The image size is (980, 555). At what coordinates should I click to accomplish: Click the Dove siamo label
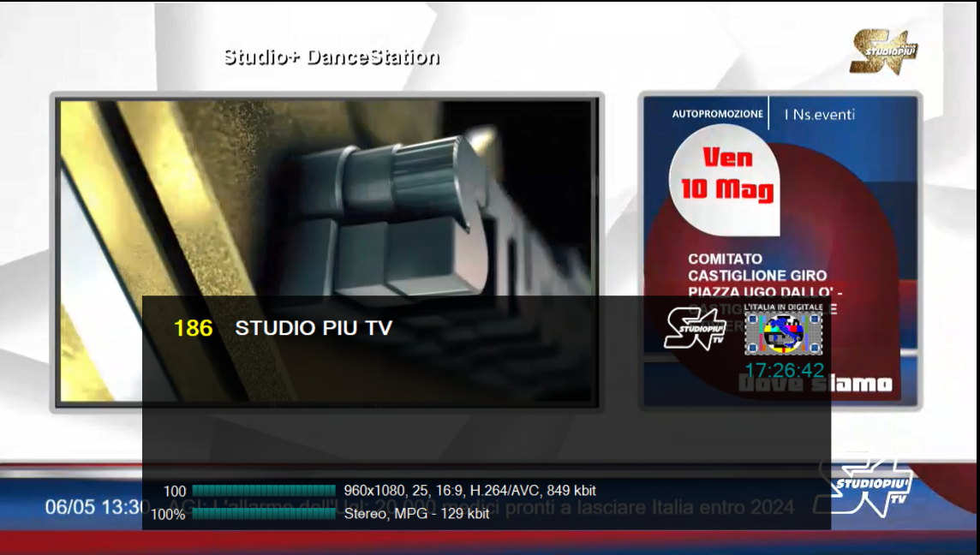click(816, 383)
